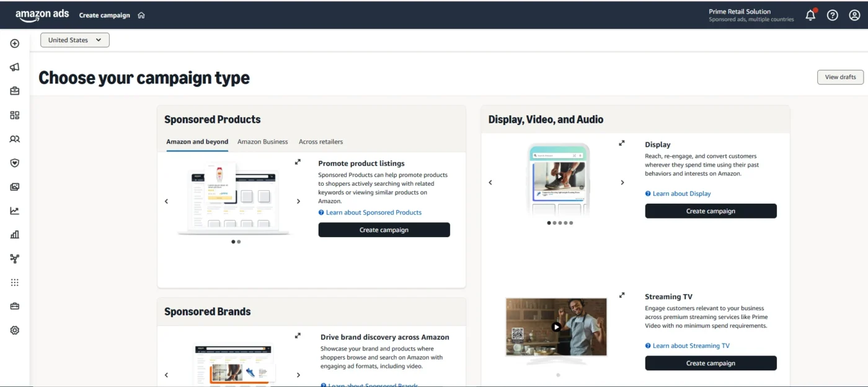
Task: Open the megaphone campaigns icon in the sidebar
Action: coord(15,67)
